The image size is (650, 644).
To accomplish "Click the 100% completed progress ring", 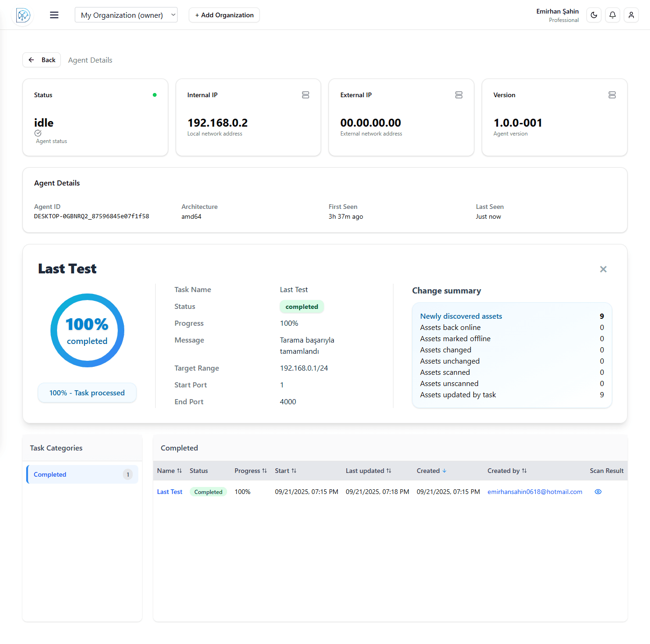I will pyautogui.click(x=87, y=330).
